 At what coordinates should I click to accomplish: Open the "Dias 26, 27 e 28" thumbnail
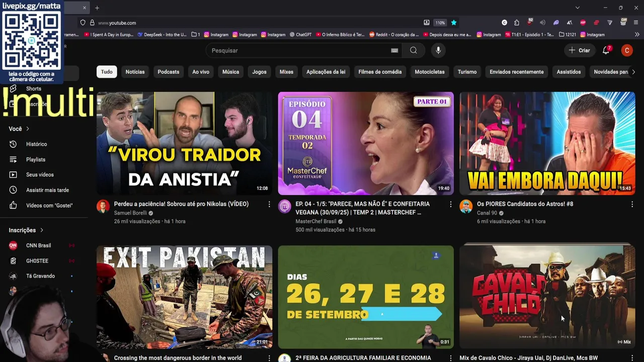pyautogui.click(x=366, y=297)
